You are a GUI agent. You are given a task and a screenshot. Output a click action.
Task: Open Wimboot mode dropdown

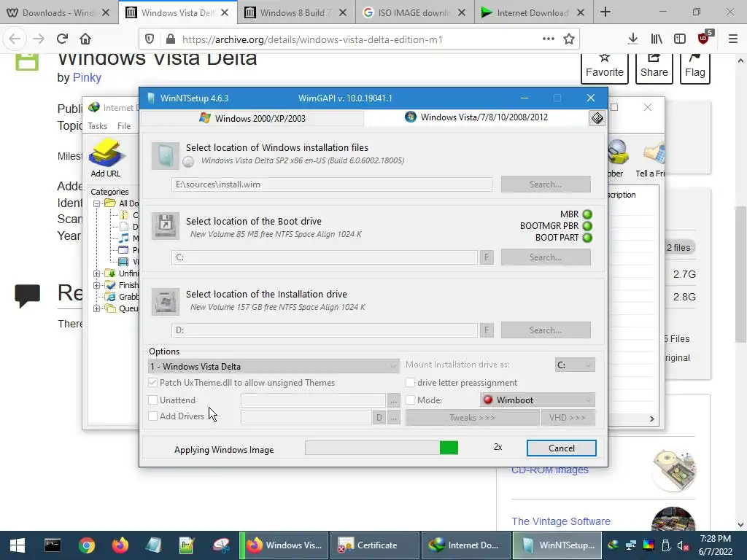pos(538,400)
